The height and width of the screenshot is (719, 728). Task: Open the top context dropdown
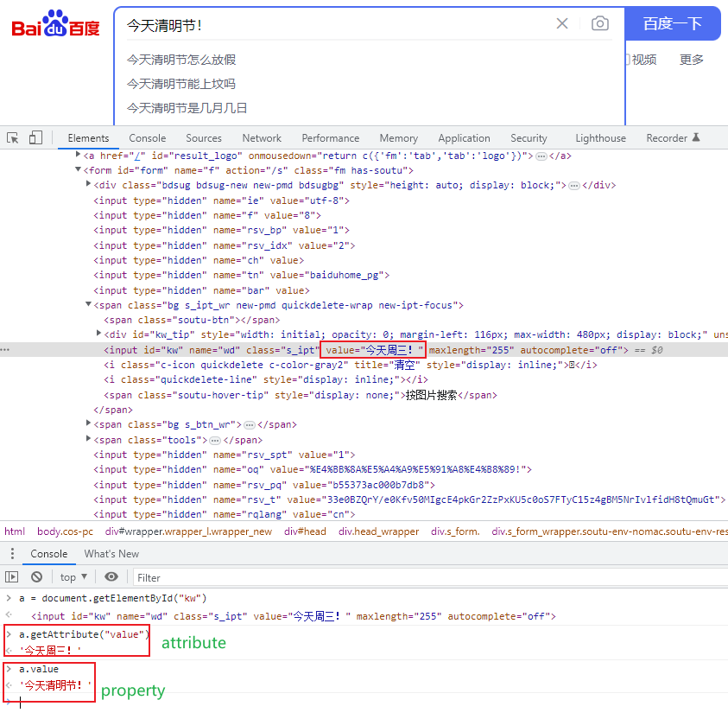(x=73, y=577)
